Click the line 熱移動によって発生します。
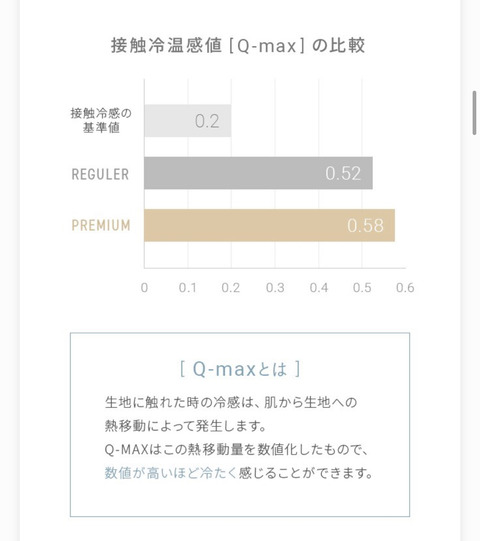The height and width of the screenshot is (541, 480). pyautogui.click(x=186, y=426)
